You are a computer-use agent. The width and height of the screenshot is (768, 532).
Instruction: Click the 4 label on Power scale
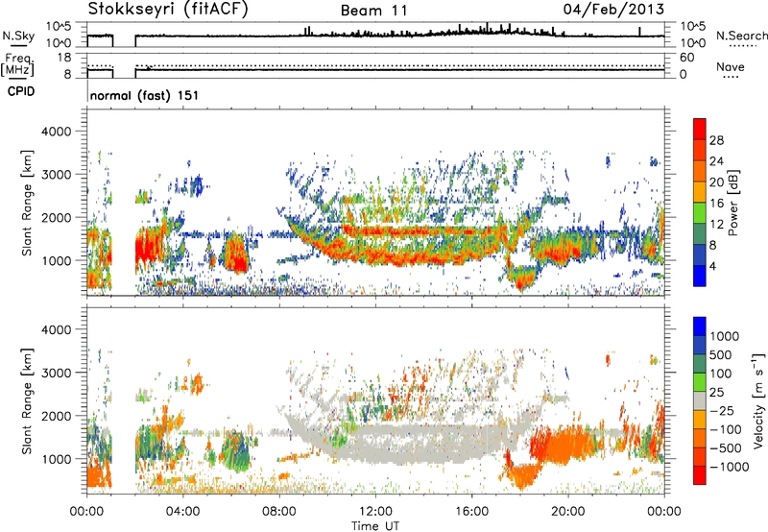click(713, 266)
